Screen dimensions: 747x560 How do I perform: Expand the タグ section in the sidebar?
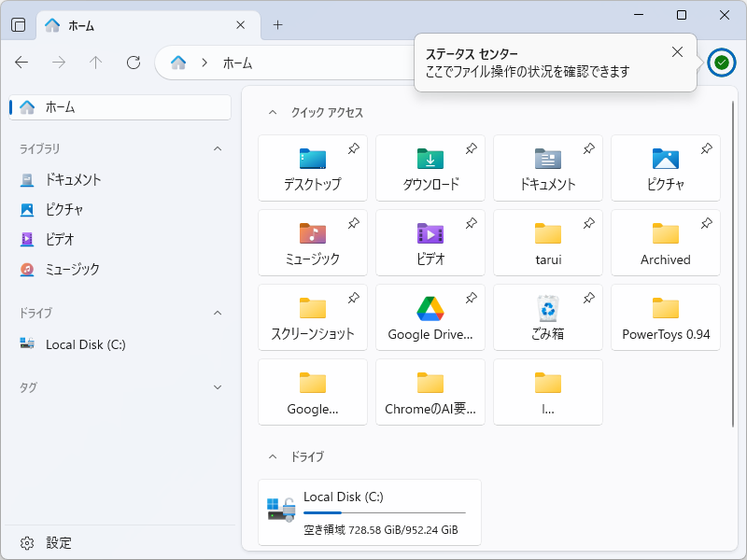click(x=218, y=387)
